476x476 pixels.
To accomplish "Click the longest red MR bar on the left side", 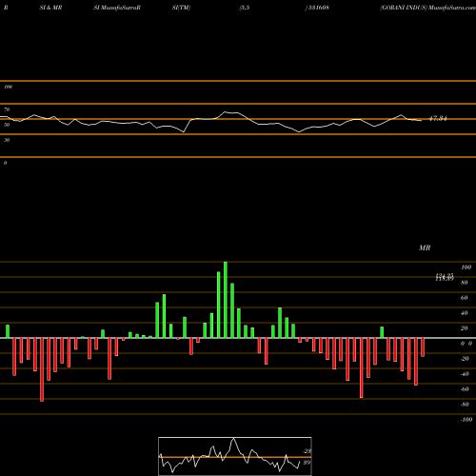I will [x=42, y=369].
